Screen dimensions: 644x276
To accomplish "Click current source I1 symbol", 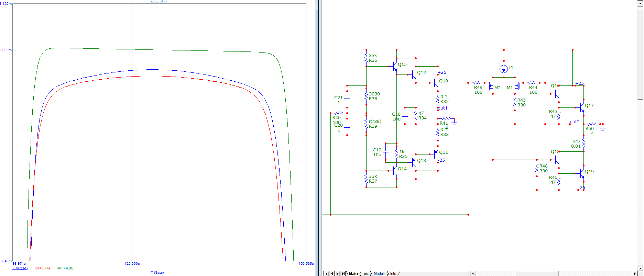I will (x=504, y=69).
